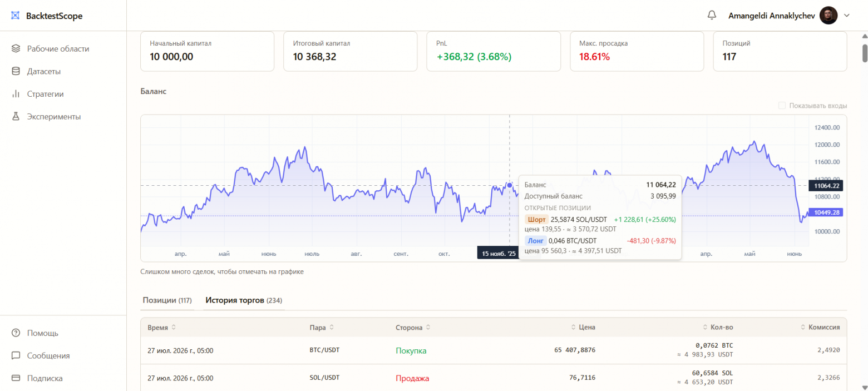
Task: Click the page vertical scrollbar
Action: pos(865,53)
